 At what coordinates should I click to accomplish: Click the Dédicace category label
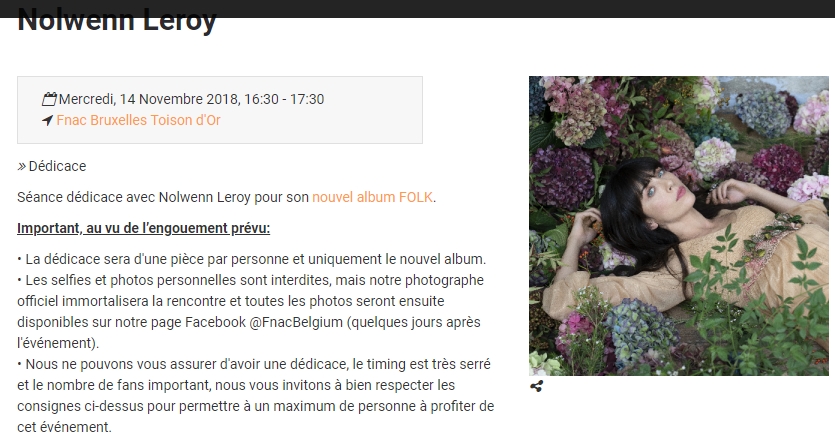click(57, 166)
